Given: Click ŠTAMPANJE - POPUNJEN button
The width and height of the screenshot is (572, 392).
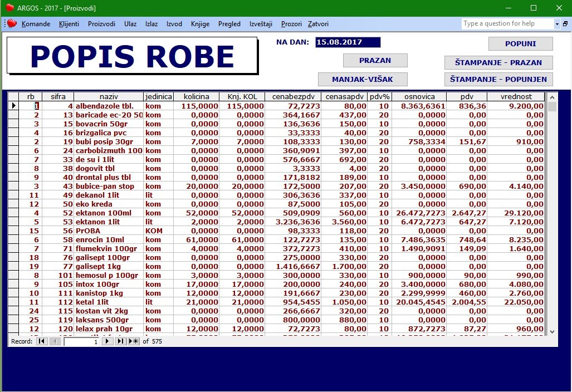Looking at the screenshot, I should coord(498,79).
